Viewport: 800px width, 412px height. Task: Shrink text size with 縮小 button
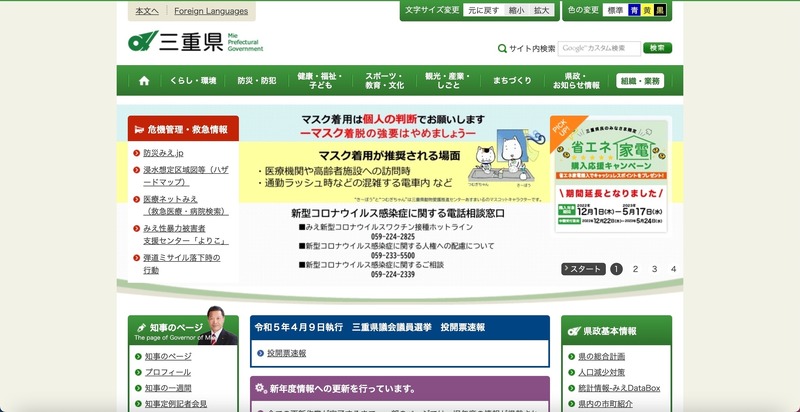(516, 10)
